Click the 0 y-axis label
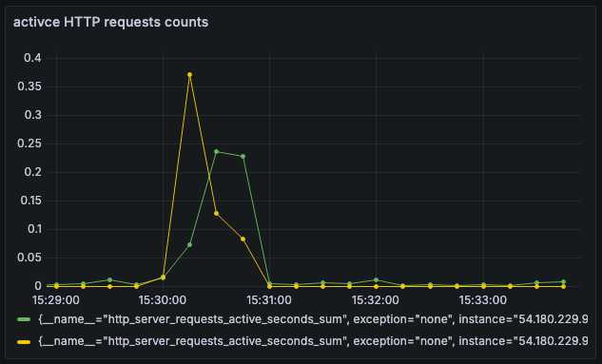The width and height of the screenshot is (602, 364). [38, 286]
